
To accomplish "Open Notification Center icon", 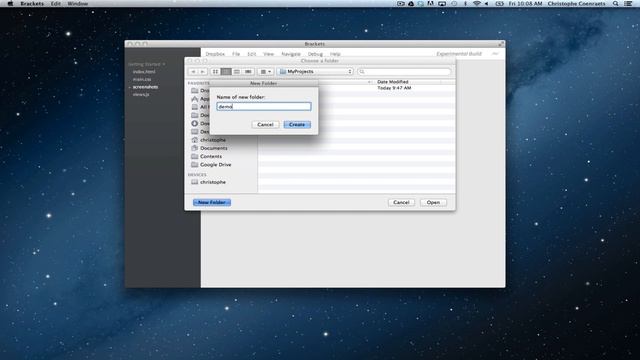I will click(x=629, y=4).
